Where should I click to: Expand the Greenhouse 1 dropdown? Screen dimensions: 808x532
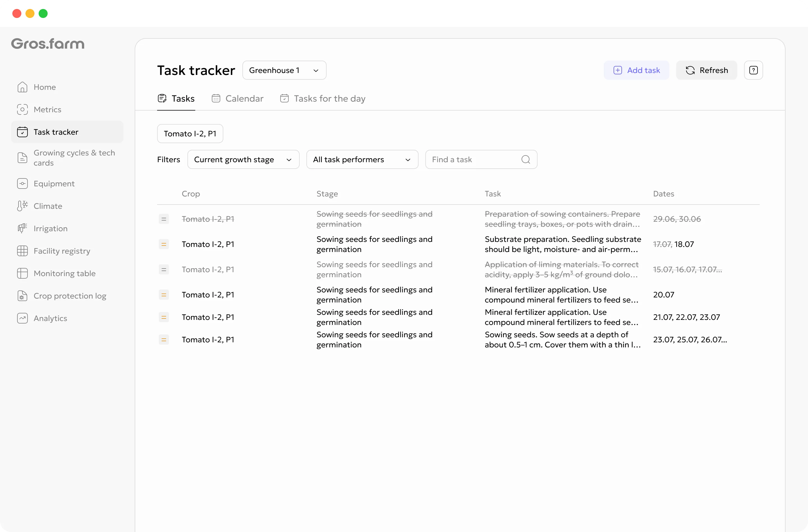click(x=284, y=70)
